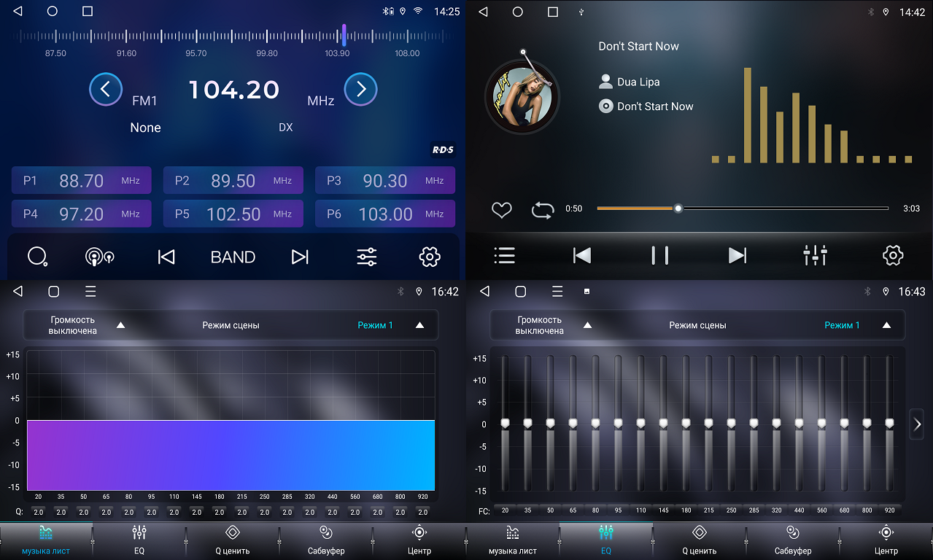The width and height of the screenshot is (933, 560).
Task: Switch to Сабвуфер tab on the slider EQ screen
Action: (793, 540)
